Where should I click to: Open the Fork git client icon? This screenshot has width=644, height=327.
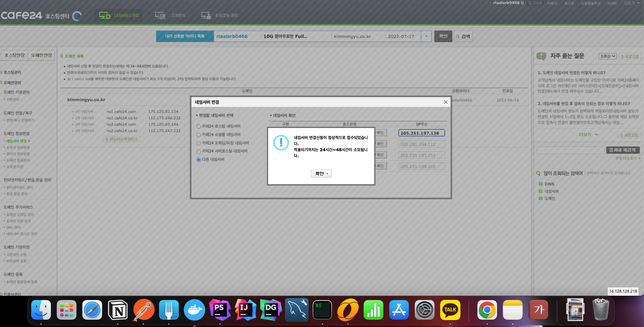(x=169, y=310)
